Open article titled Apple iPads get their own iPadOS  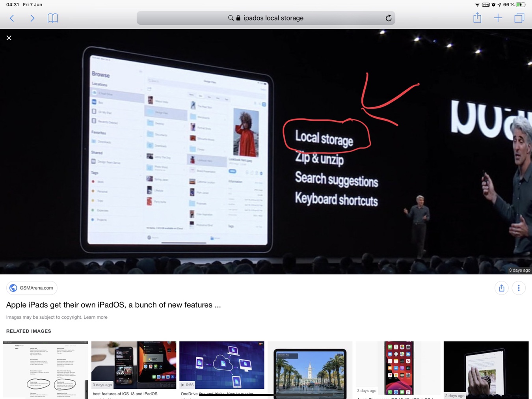pyautogui.click(x=113, y=305)
